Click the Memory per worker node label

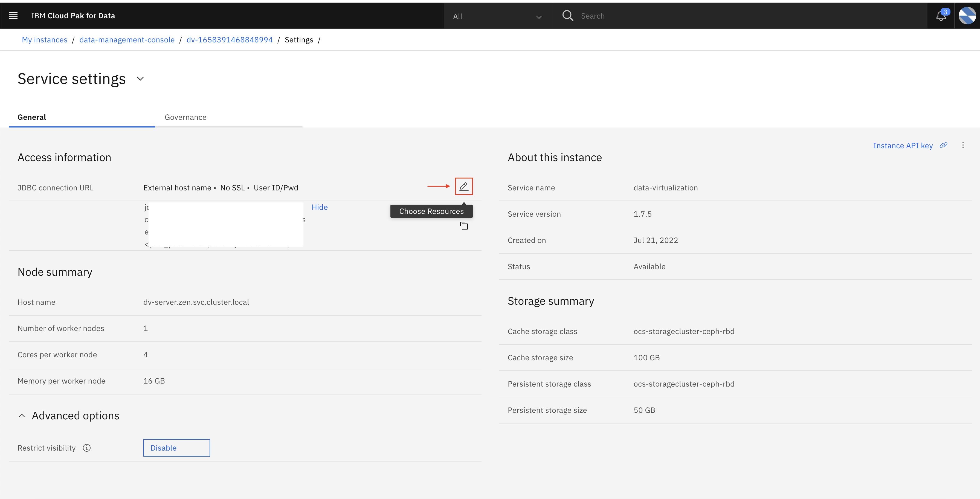[61, 381]
